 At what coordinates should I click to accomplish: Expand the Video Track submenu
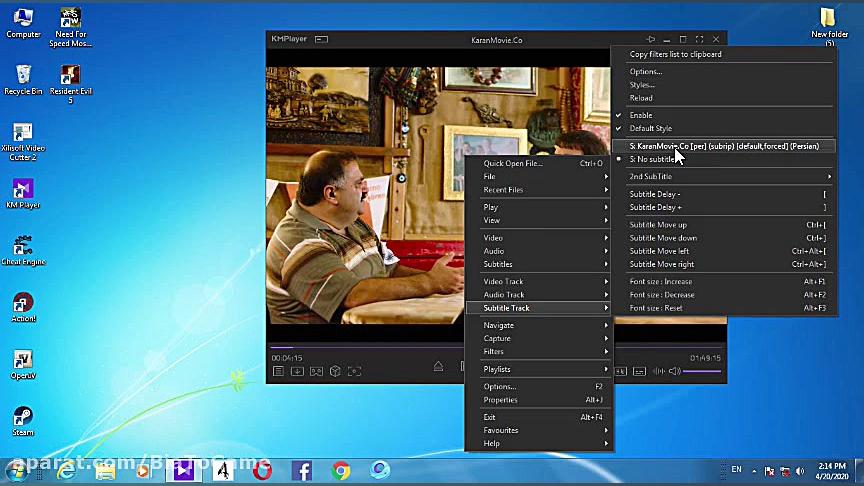[540, 282]
